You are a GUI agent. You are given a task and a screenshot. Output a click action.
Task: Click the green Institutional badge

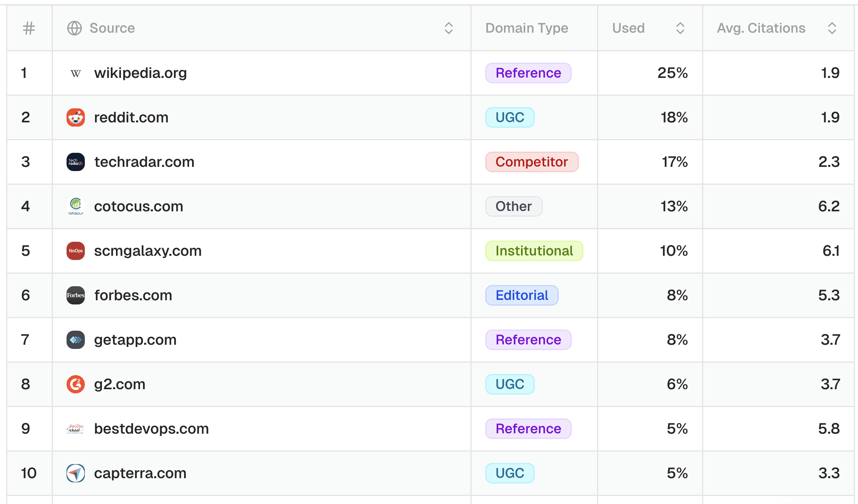tap(534, 251)
